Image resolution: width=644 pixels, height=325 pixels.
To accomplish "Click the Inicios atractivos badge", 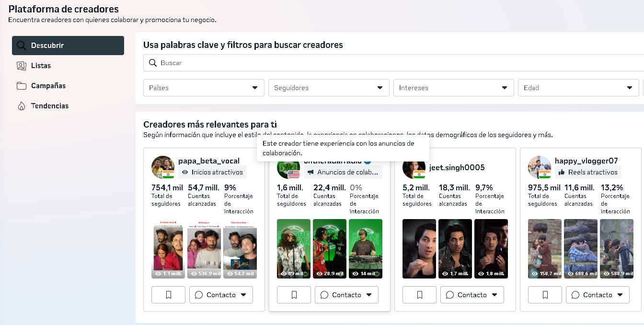I will pos(213,172).
